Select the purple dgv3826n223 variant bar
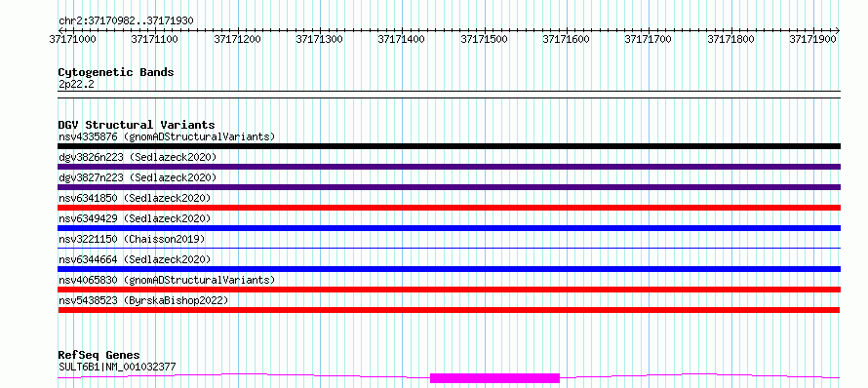 pos(449,167)
